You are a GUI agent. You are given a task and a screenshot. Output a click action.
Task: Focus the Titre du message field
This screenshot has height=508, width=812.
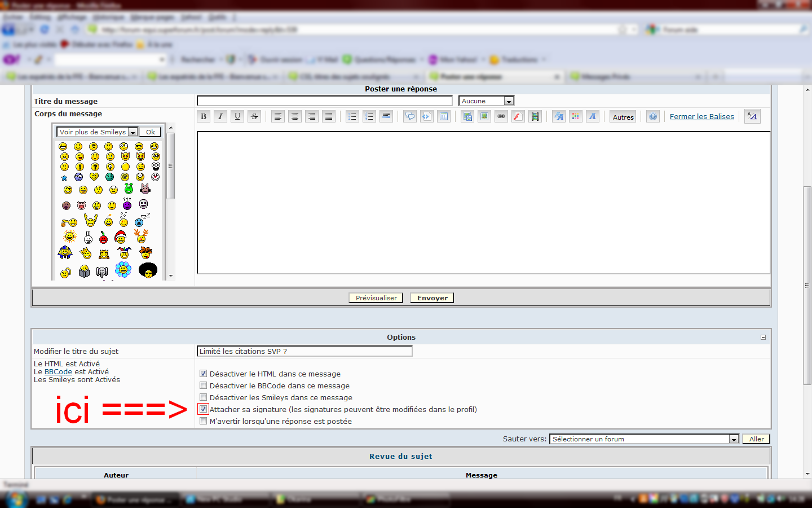tap(325, 101)
